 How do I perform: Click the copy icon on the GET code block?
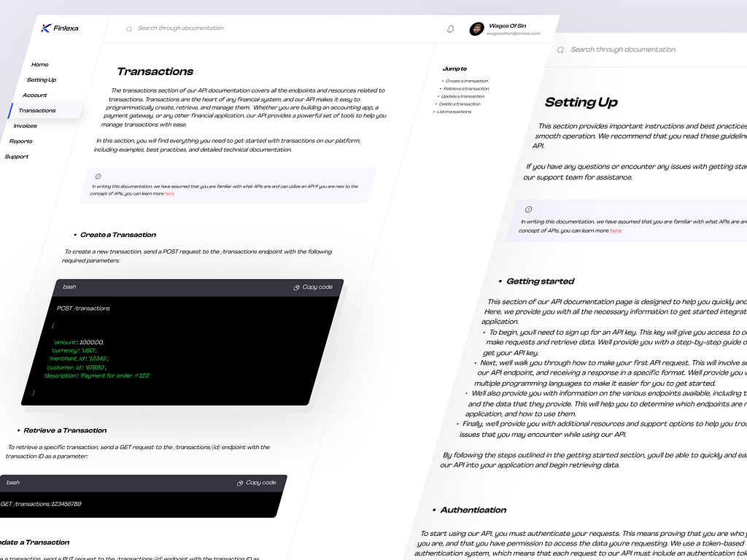pyautogui.click(x=240, y=483)
